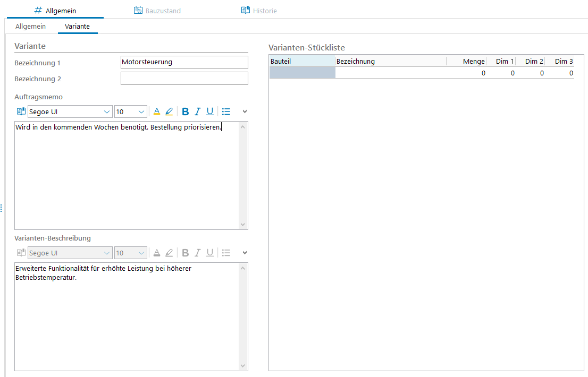Click font color icon in Auftragsmemo toolbar
The height and width of the screenshot is (377, 588).
pos(157,112)
